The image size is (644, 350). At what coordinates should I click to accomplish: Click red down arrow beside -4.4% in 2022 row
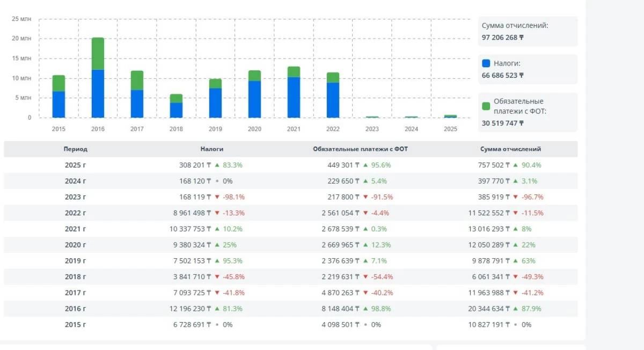pos(365,213)
